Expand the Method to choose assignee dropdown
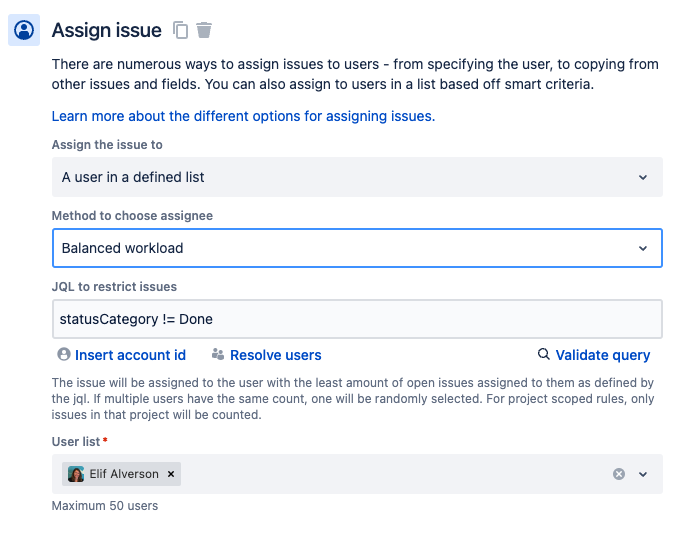The image size is (687, 537). (x=357, y=248)
